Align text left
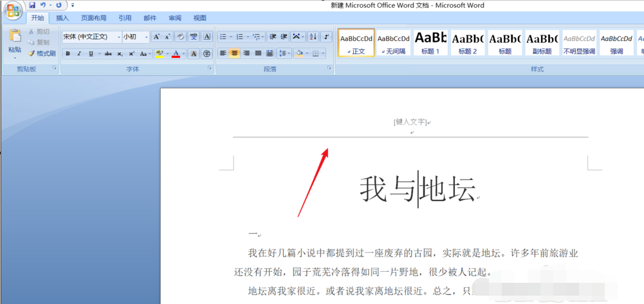Screen dimensions: 644x304 tap(223, 53)
